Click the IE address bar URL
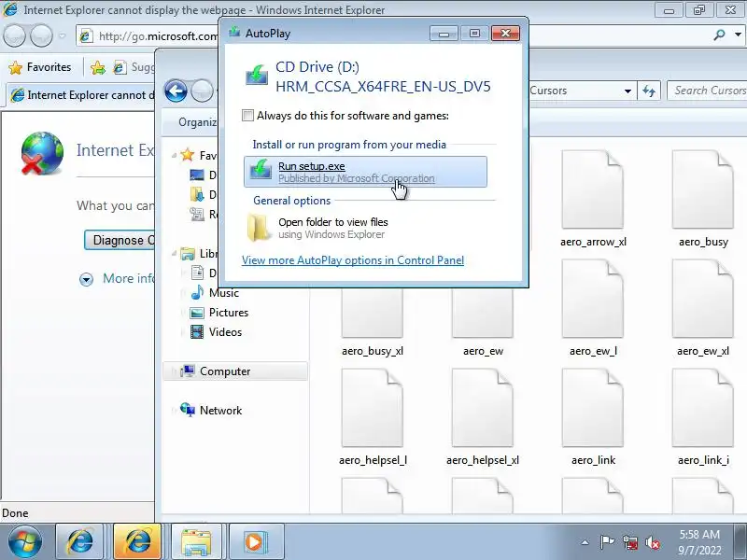 tap(158, 35)
